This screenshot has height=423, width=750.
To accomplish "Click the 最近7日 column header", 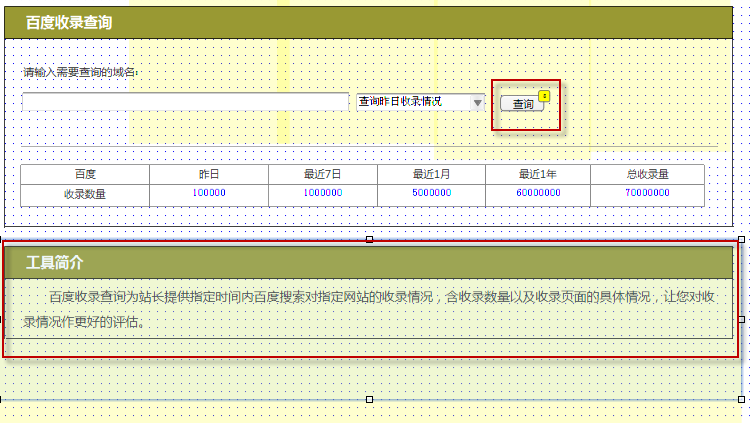I will coord(323,174).
